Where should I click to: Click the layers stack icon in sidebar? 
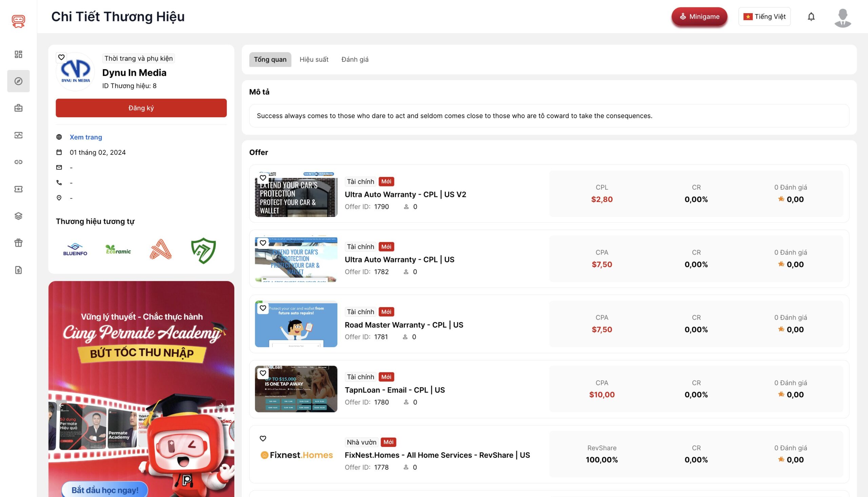pos(18,216)
